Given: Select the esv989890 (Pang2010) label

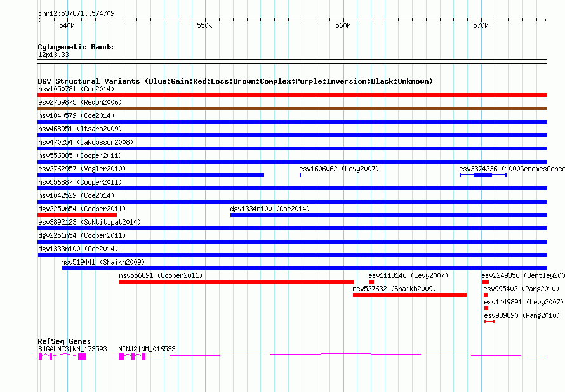Looking at the screenshot, I should tap(522, 315).
